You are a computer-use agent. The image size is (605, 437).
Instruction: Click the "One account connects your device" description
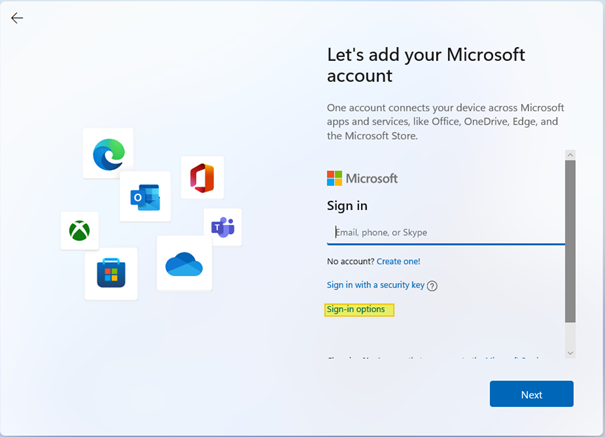coord(445,121)
